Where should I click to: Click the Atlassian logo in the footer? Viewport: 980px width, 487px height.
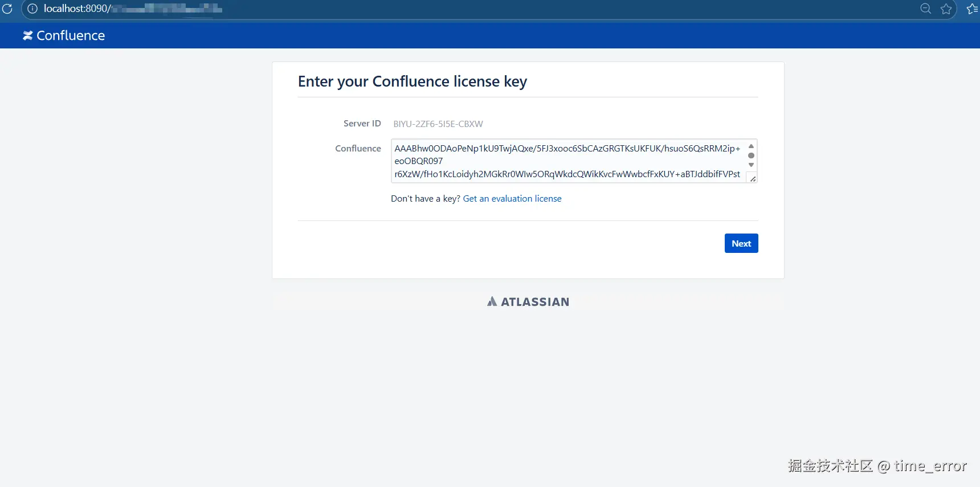(528, 302)
